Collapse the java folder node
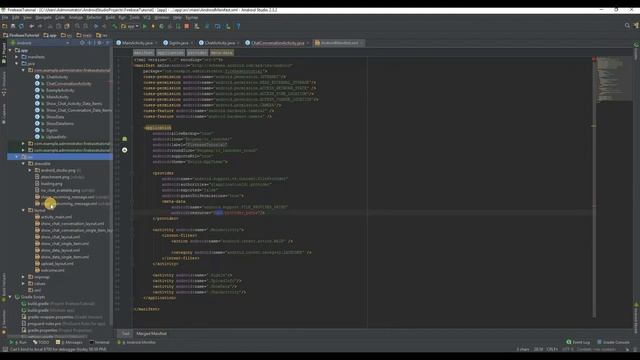Image resolution: width=640 pixels, height=360 pixels. 17,63
